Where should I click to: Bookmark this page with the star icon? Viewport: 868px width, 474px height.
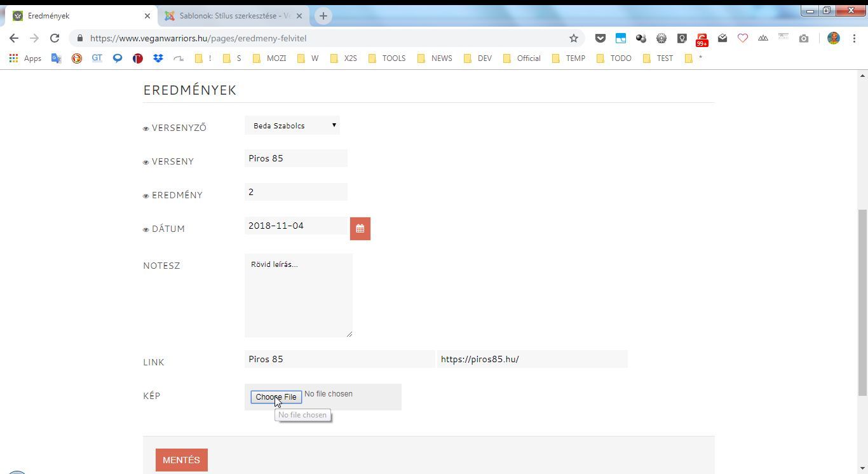[x=573, y=38]
